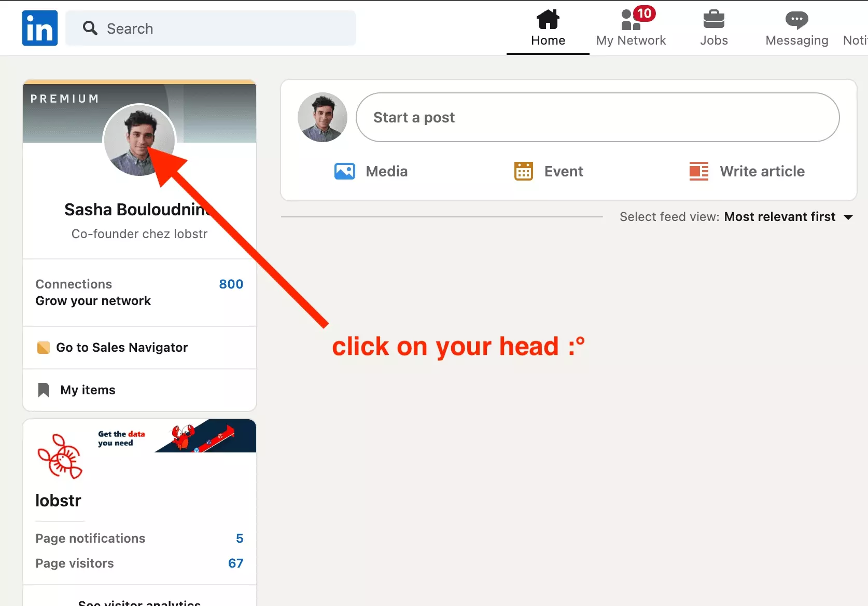The height and width of the screenshot is (606, 868).
Task: Open your Connections count link
Action: [x=231, y=284]
